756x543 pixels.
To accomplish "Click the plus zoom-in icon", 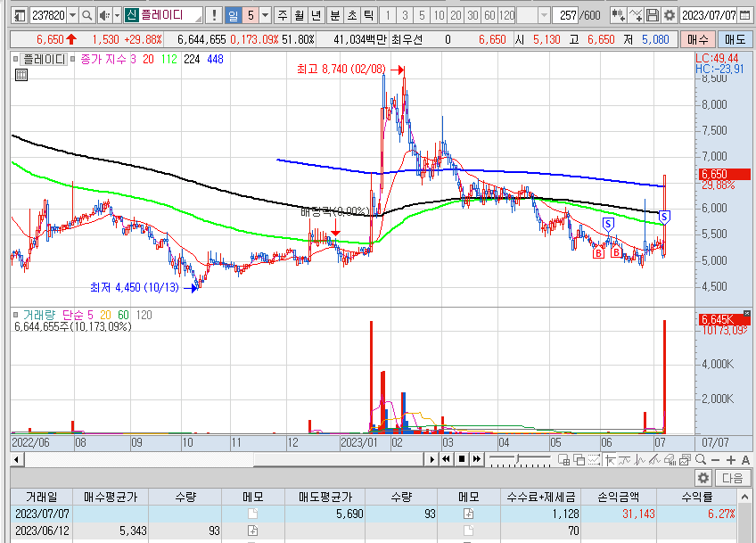I will pyautogui.click(x=731, y=459).
